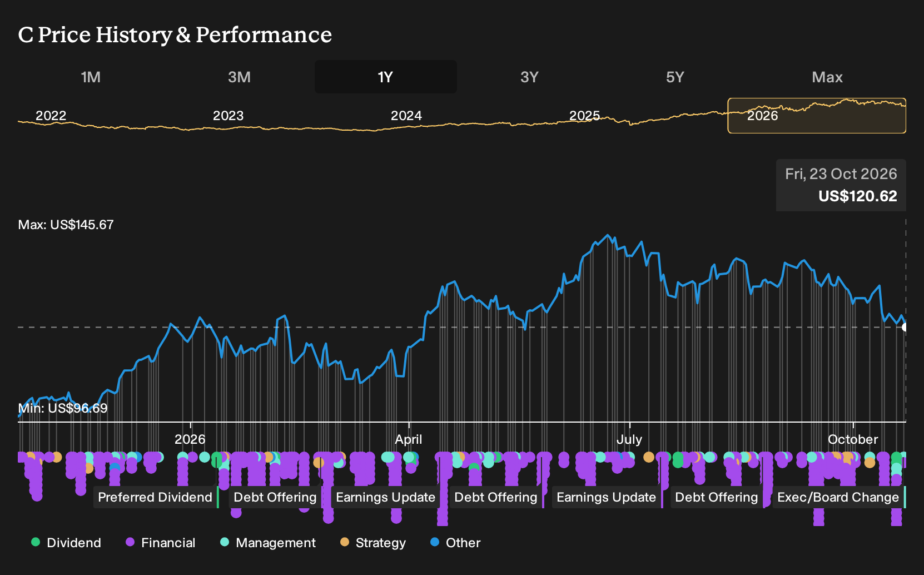Toggle the Financial legend filter
Viewport: 924px width, 575px height.
tap(161, 543)
